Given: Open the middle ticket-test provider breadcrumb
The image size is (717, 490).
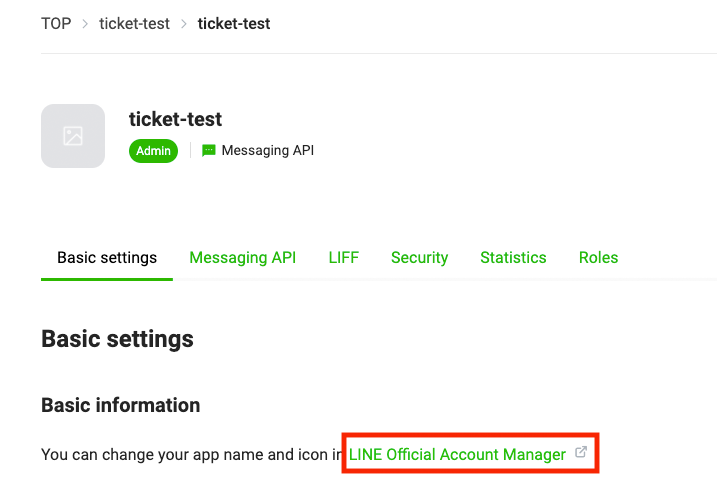Looking at the screenshot, I should click(x=134, y=23).
